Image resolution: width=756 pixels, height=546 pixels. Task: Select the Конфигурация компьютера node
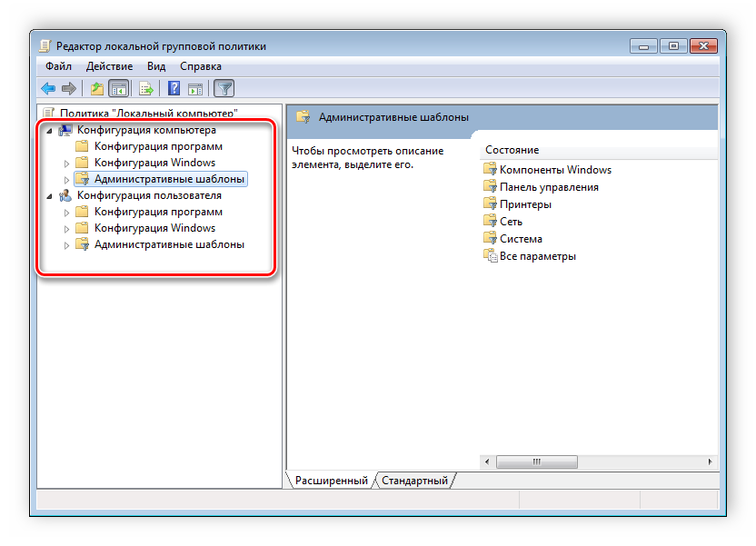(146, 130)
